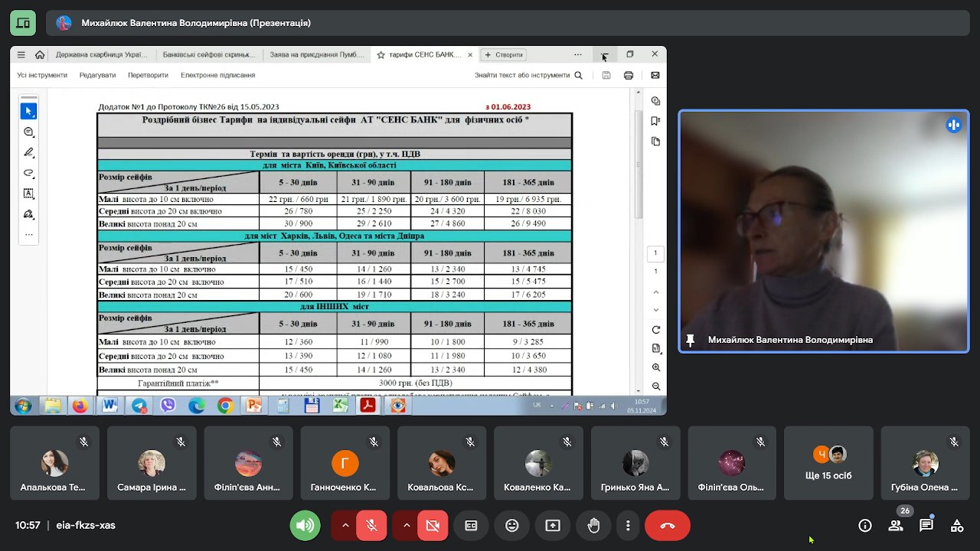Raise your hand in Meet
Screen dimensions: 980x551
point(593,526)
